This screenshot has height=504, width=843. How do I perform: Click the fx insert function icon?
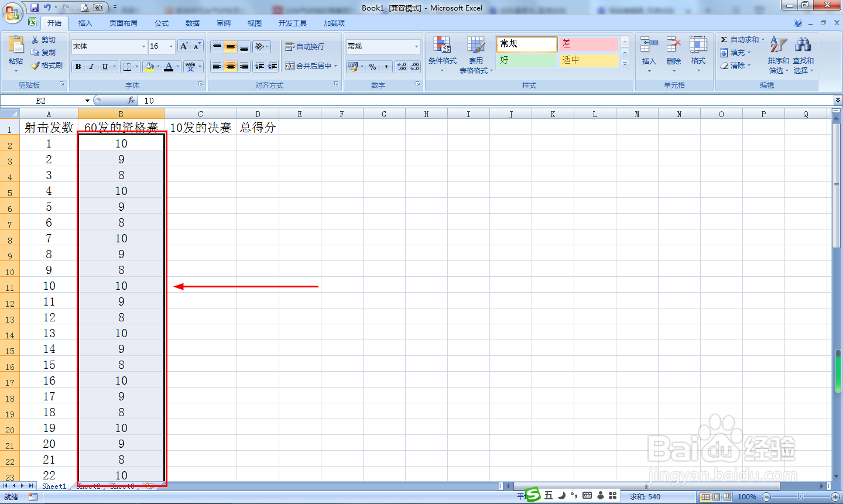[x=131, y=101]
